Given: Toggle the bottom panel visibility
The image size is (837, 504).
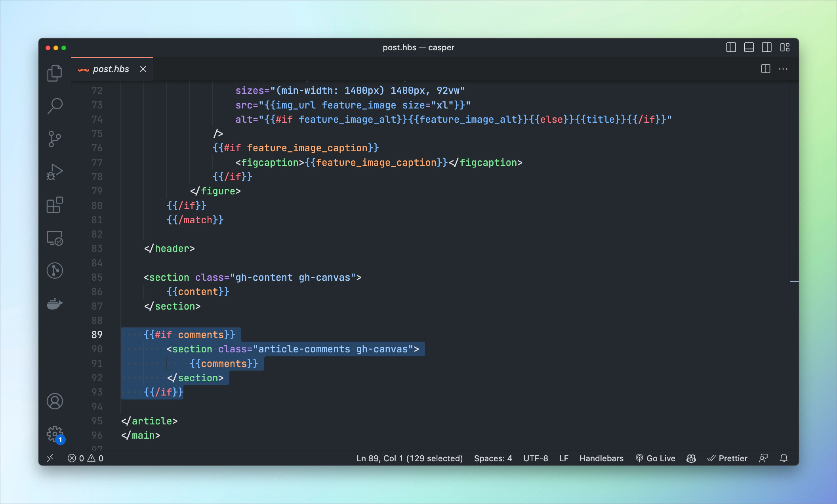Looking at the screenshot, I should [749, 48].
